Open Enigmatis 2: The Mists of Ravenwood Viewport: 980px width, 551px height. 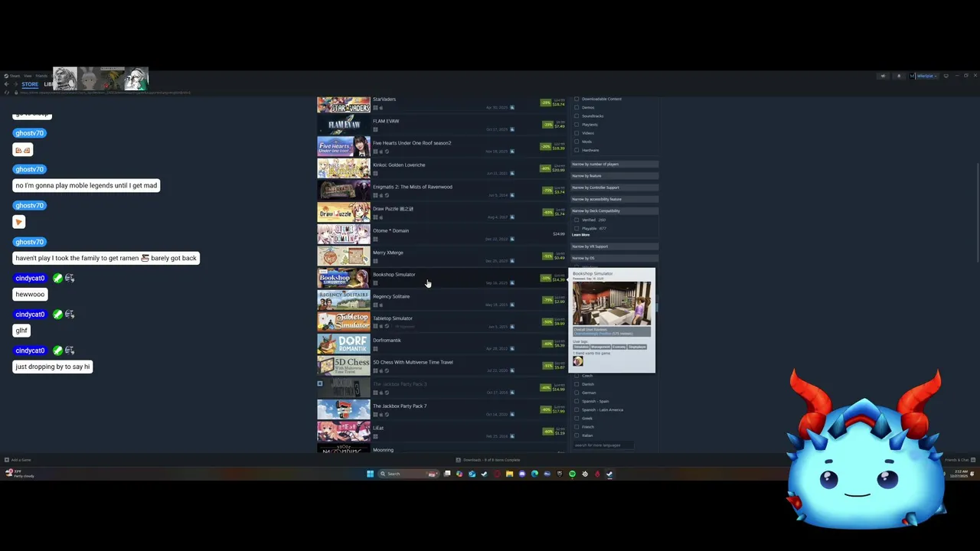point(443,191)
